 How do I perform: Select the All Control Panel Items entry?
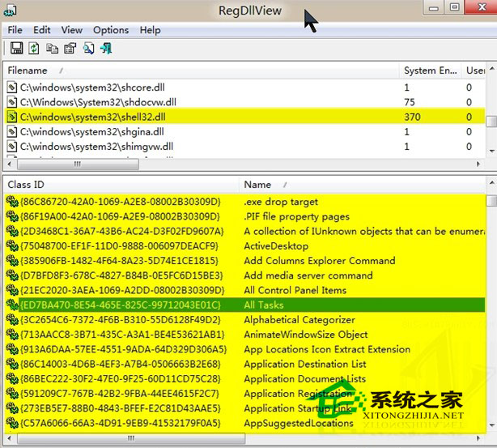[x=295, y=290]
